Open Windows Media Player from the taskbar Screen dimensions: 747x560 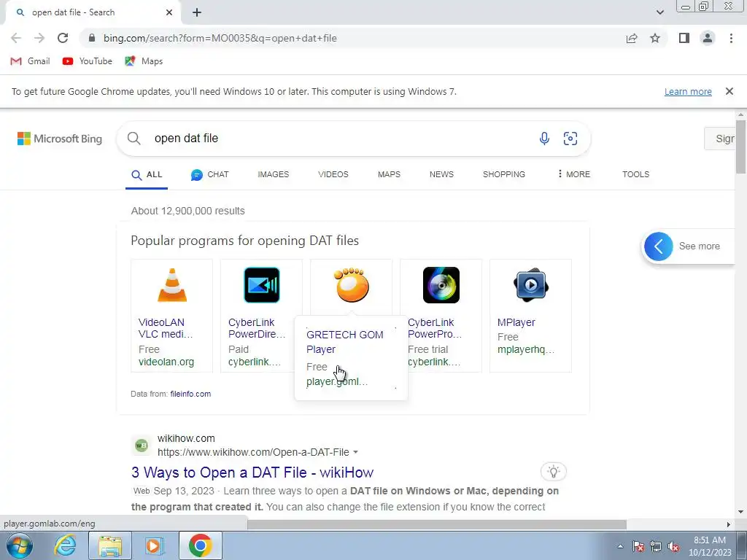point(154,545)
